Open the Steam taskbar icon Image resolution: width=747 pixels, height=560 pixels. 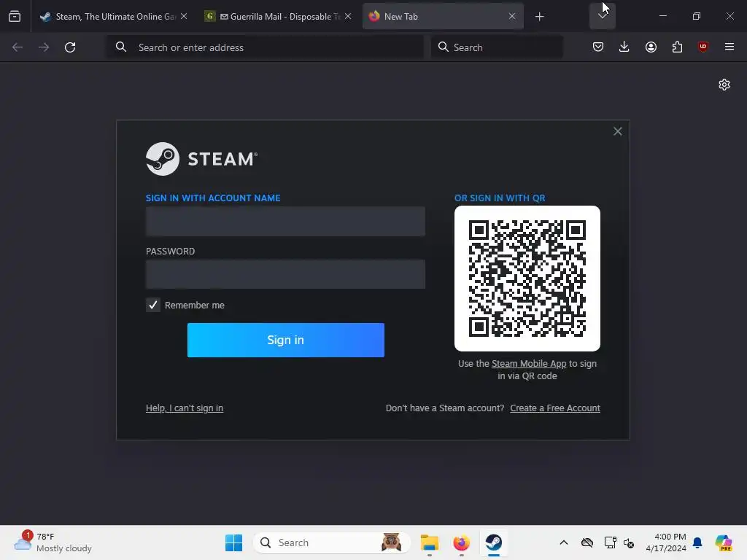point(494,542)
